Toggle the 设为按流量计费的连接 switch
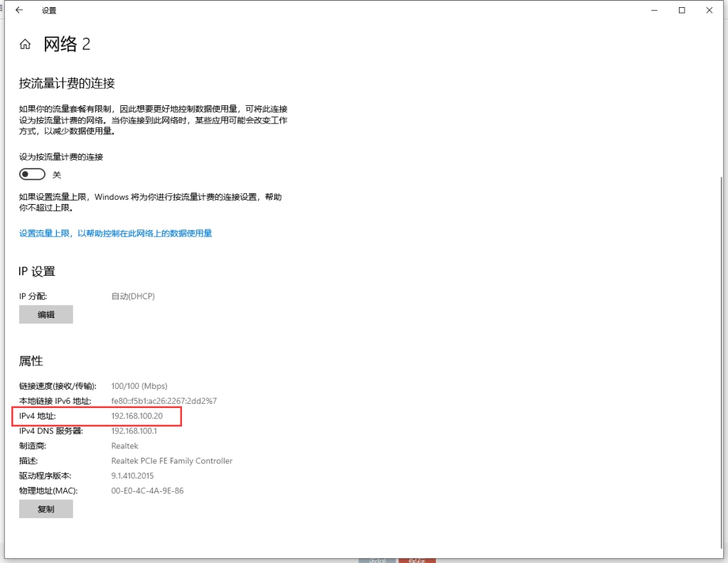 (32, 174)
